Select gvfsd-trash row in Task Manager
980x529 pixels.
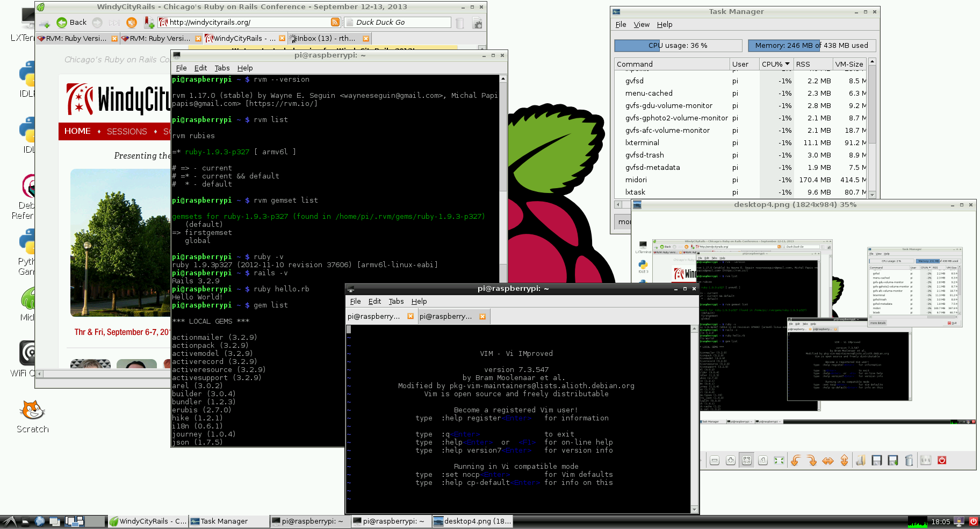(740, 155)
